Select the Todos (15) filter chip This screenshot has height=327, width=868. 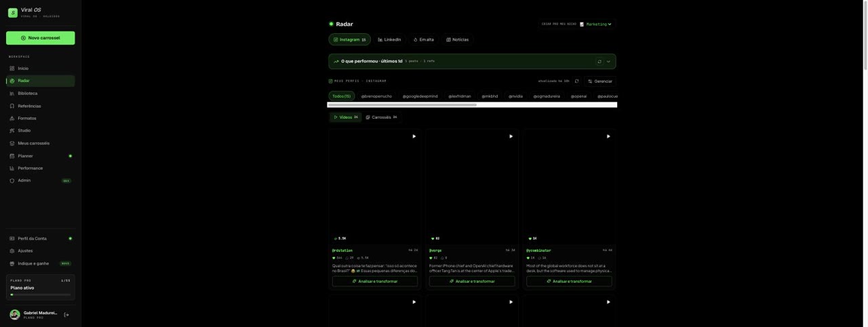click(x=342, y=96)
